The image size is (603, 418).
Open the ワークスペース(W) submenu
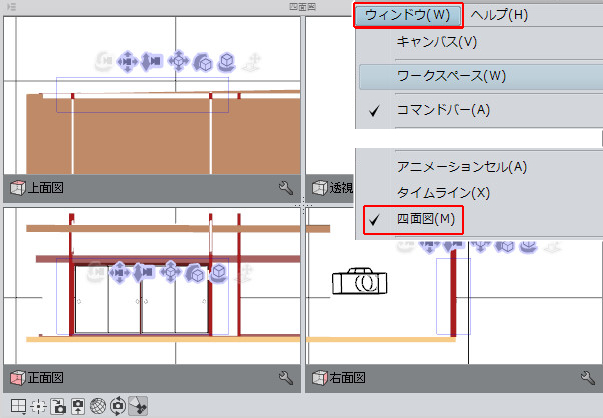pos(481,76)
